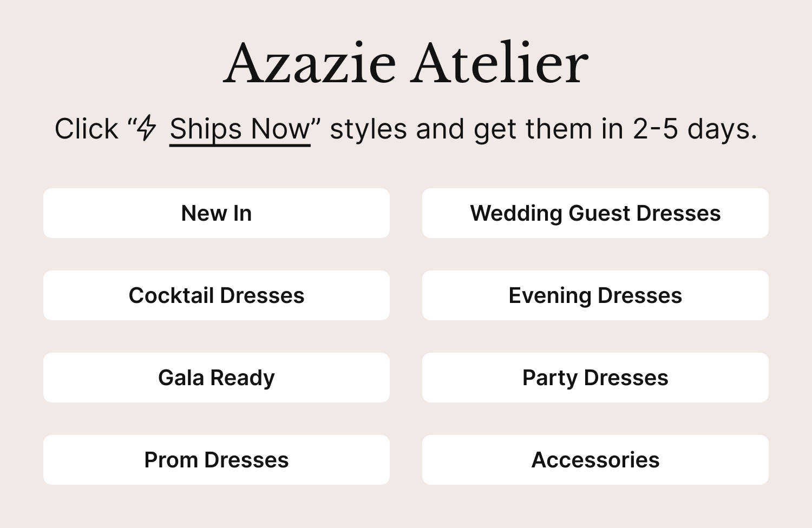Select the button for gala-ready looks
812x528 pixels.
(217, 378)
